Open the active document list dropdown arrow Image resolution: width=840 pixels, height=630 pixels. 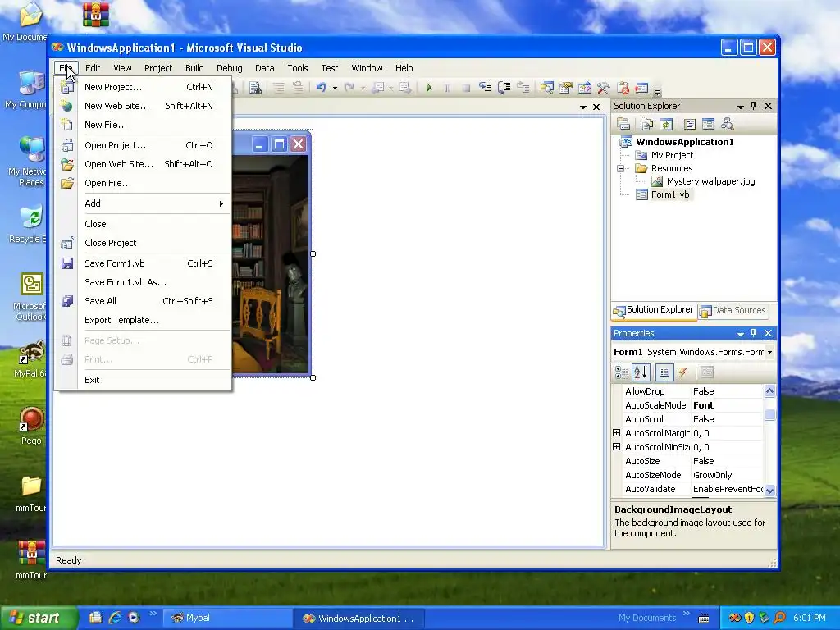click(x=583, y=107)
